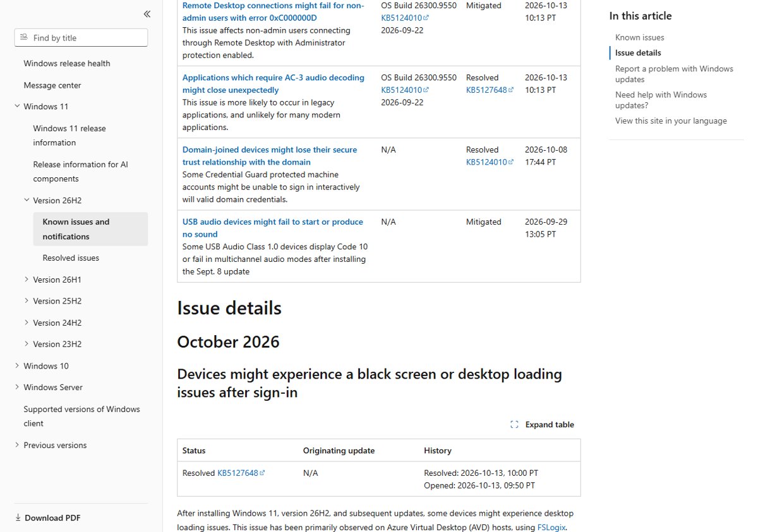Click the Download PDF button
758x532 pixels.
click(x=48, y=518)
